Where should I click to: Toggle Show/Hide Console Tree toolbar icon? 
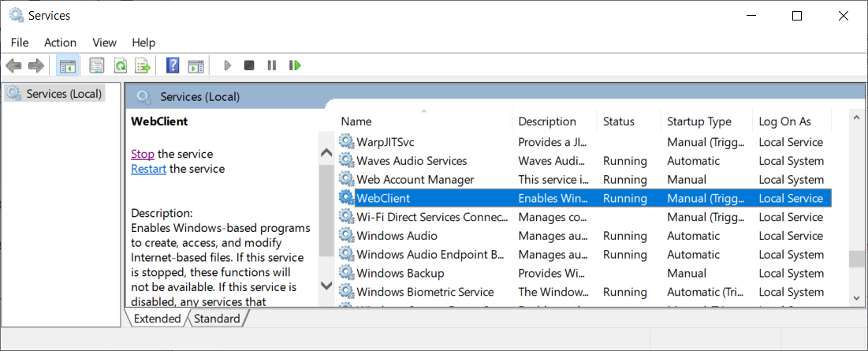click(x=68, y=66)
